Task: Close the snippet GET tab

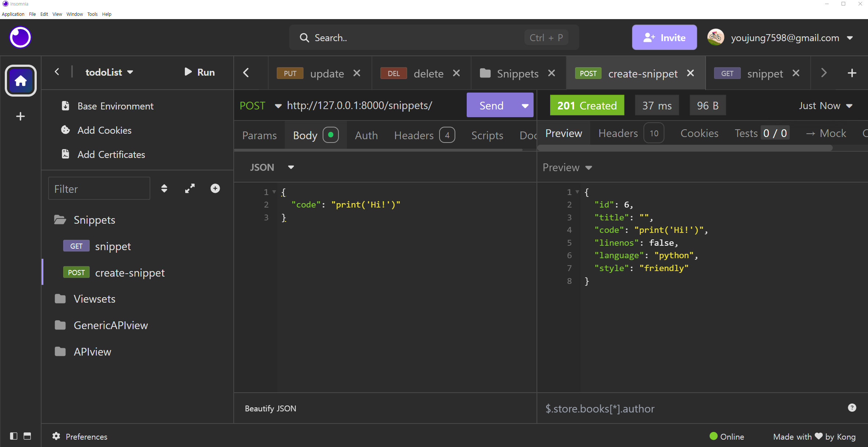Action: (x=796, y=73)
